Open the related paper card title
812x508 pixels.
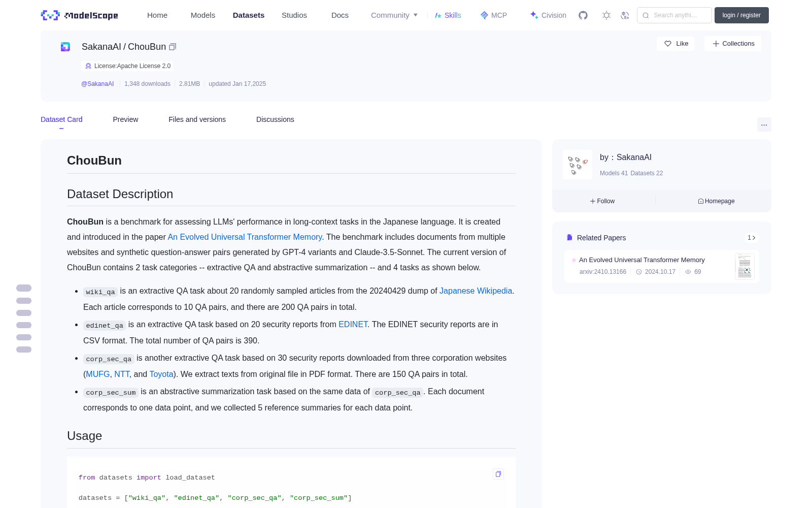click(x=642, y=260)
